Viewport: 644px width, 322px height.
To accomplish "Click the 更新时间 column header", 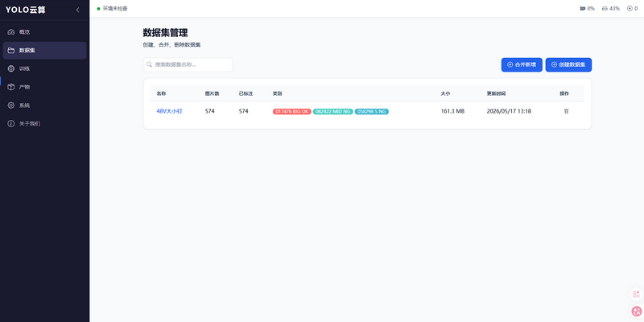I will pos(496,93).
